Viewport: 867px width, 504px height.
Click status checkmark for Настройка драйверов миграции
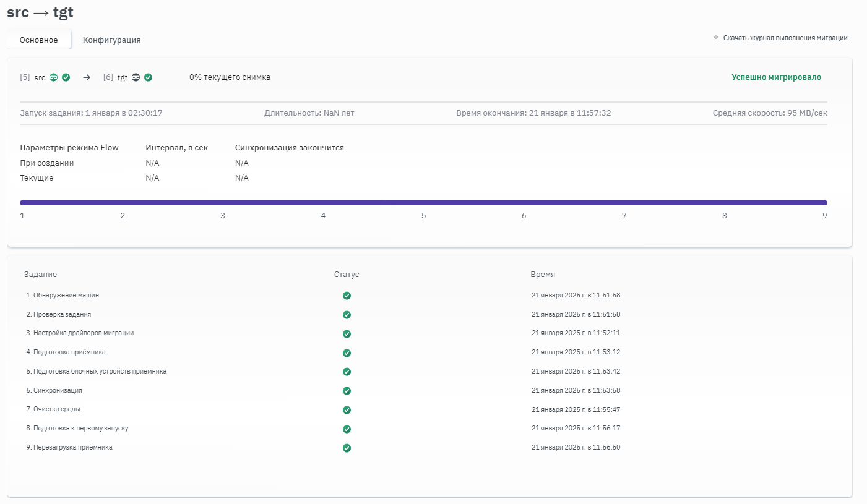[347, 334]
